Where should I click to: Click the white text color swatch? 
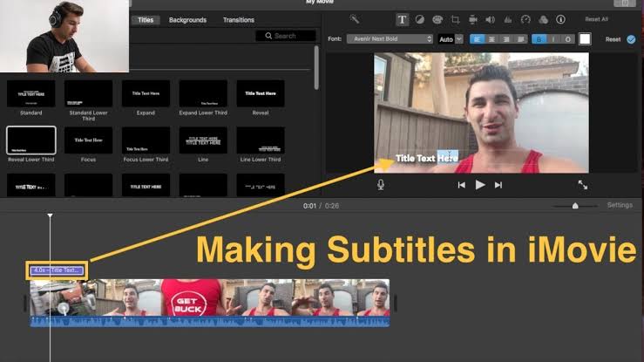point(585,39)
